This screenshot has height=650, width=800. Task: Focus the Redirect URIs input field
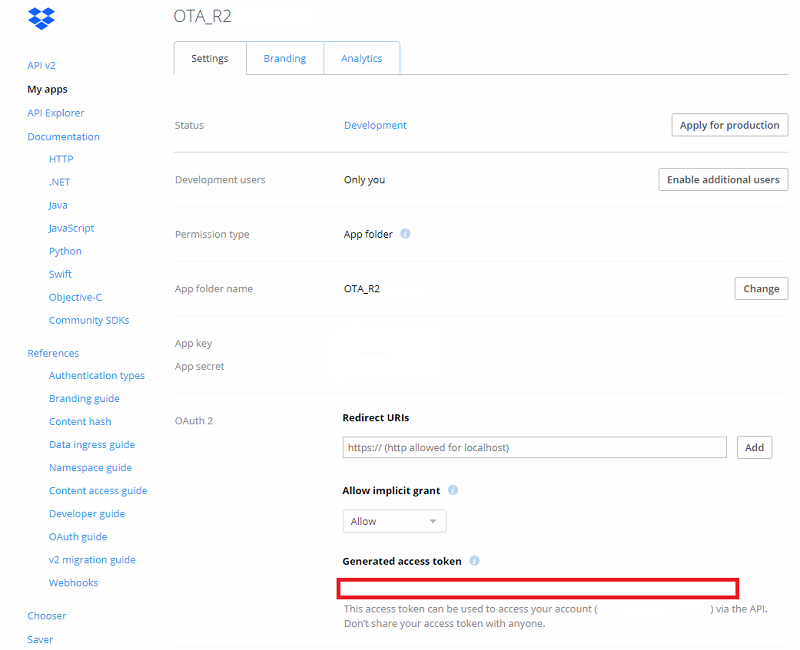[x=535, y=447]
